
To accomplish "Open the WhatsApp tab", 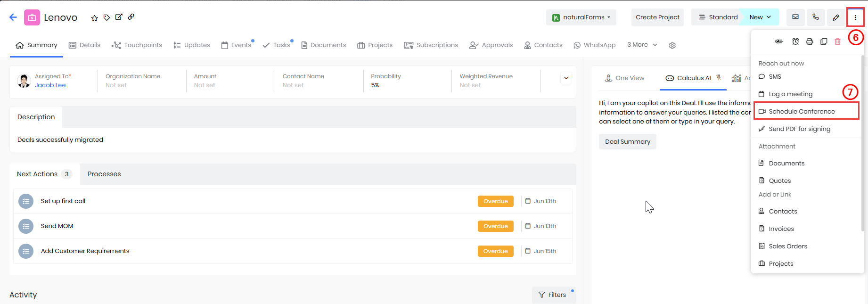I will click(x=595, y=45).
